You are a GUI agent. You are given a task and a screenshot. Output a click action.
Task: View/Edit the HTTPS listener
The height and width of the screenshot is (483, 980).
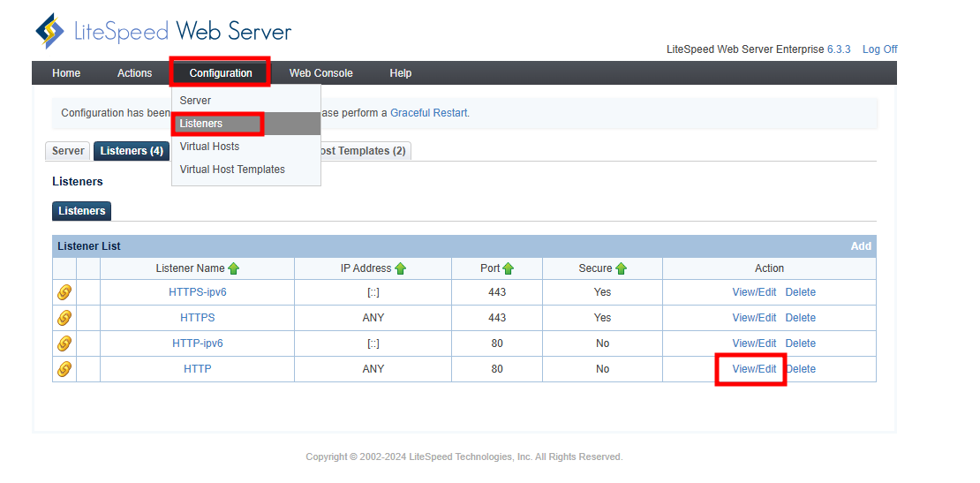coord(754,317)
